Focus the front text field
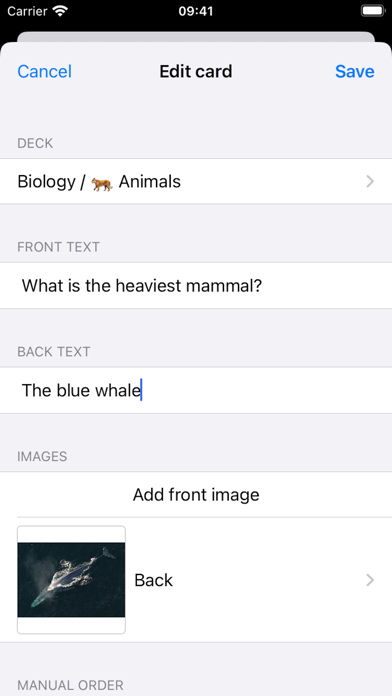 196,286
